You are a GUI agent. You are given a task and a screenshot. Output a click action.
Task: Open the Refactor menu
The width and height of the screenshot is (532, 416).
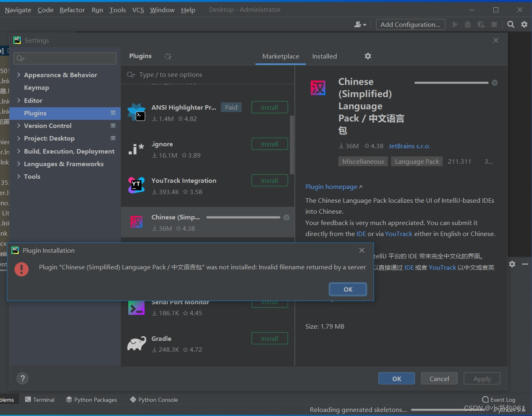click(72, 10)
